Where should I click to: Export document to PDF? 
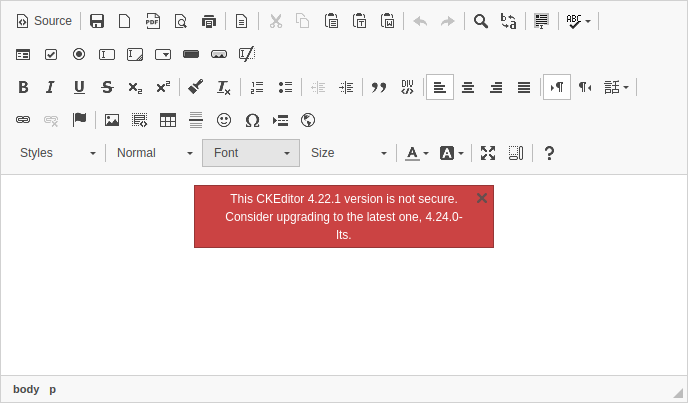[x=153, y=21]
